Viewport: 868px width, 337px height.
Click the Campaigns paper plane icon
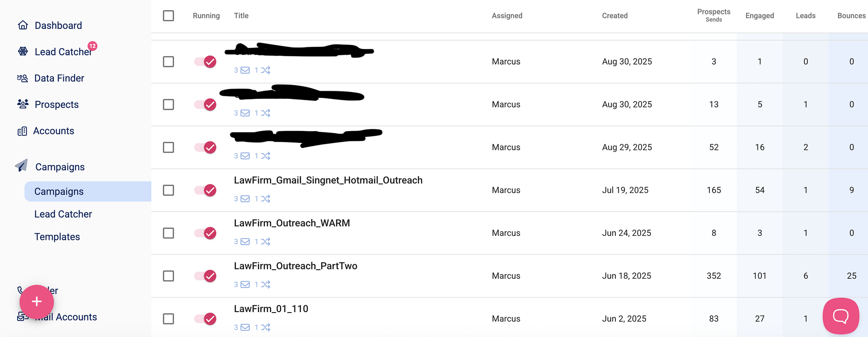[21, 166]
